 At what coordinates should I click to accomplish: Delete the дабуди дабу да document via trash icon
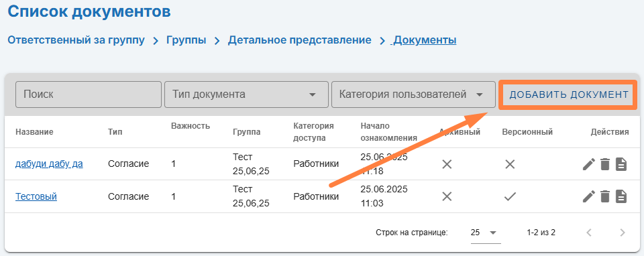point(604,164)
